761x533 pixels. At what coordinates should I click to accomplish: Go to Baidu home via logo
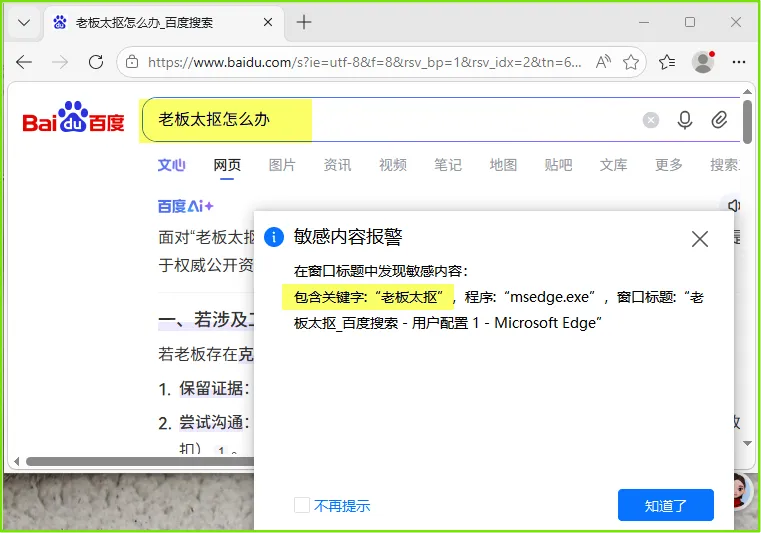click(x=73, y=118)
